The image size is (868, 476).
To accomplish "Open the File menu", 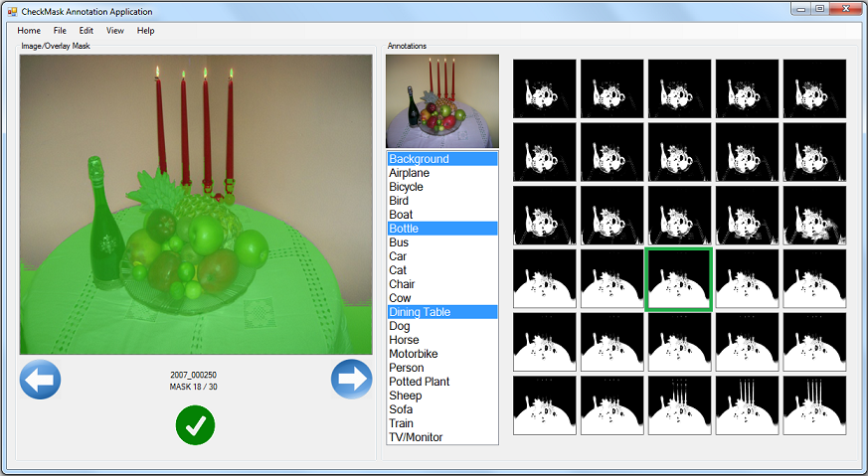I will tap(60, 31).
